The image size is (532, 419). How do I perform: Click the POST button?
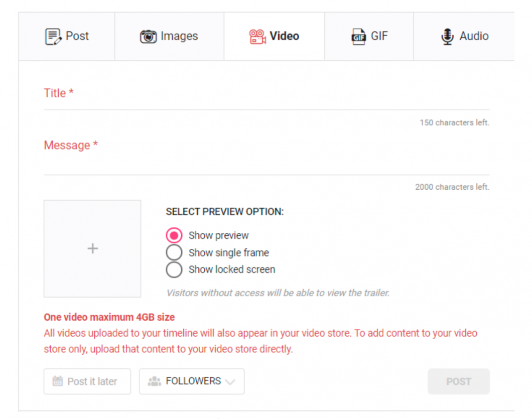coord(458,381)
